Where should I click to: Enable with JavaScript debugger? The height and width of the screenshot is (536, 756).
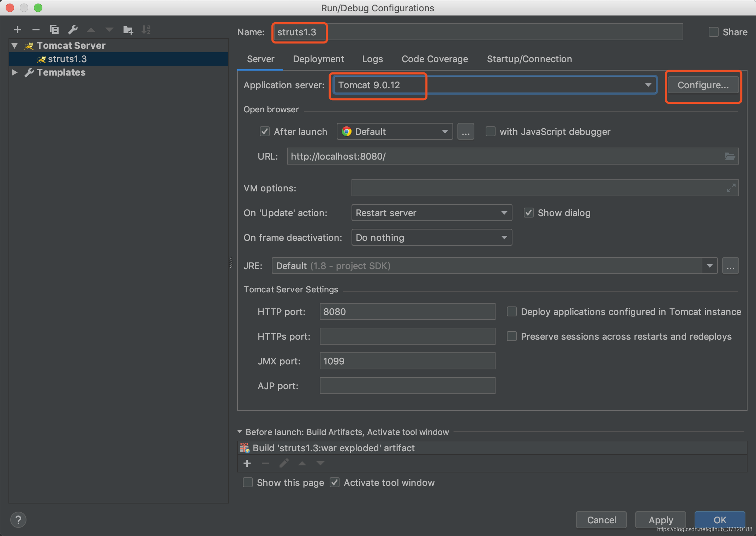tap(491, 132)
